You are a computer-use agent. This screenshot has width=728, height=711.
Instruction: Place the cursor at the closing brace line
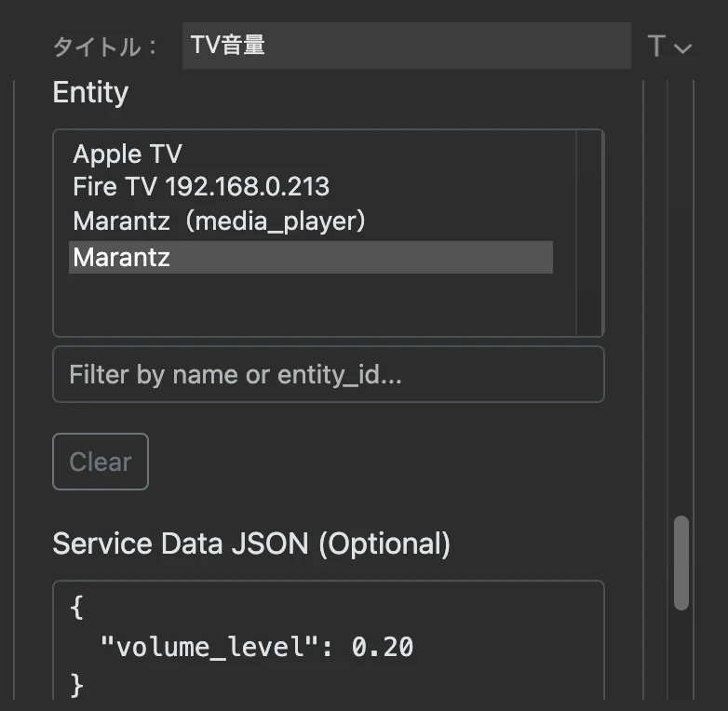[x=76, y=686]
